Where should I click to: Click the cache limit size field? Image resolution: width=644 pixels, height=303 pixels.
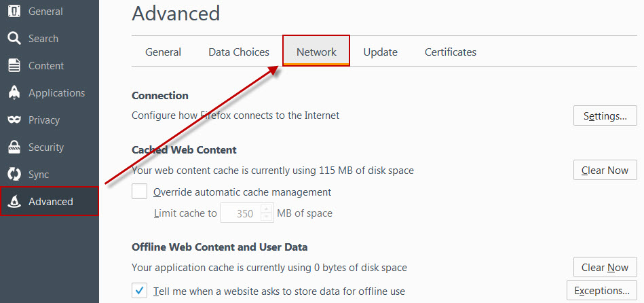(x=242, y=213)
